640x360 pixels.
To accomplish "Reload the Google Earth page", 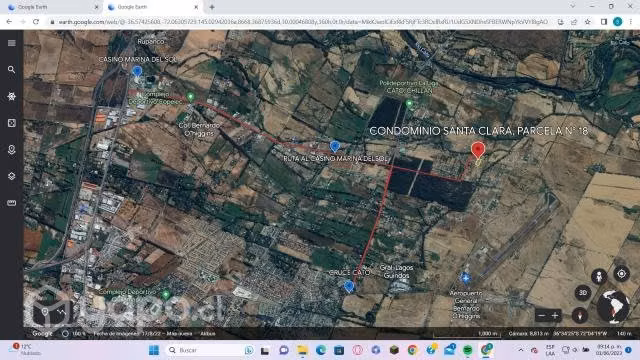I will [36, 22].
